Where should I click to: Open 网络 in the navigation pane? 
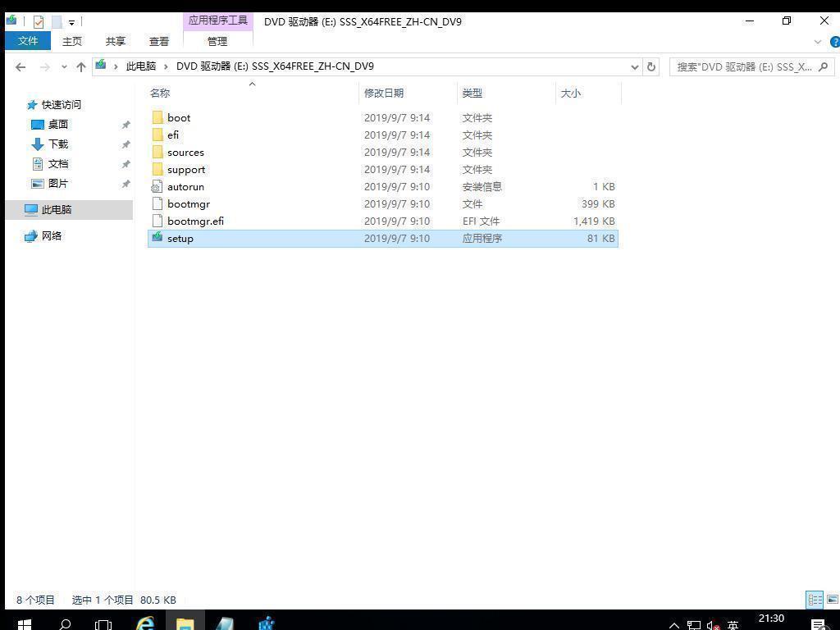(x=52, y=235)
